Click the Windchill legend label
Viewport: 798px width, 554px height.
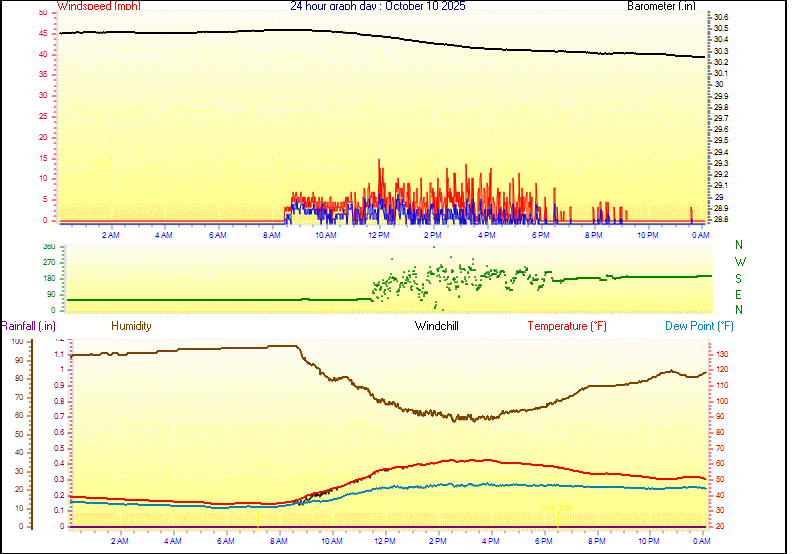click(x=437, y=326)
